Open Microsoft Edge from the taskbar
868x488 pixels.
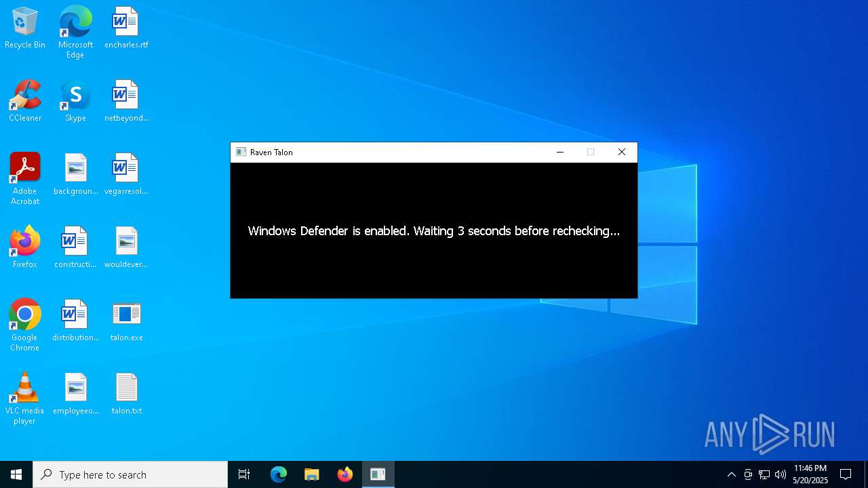pyautogui.click(x=279, y=474)
